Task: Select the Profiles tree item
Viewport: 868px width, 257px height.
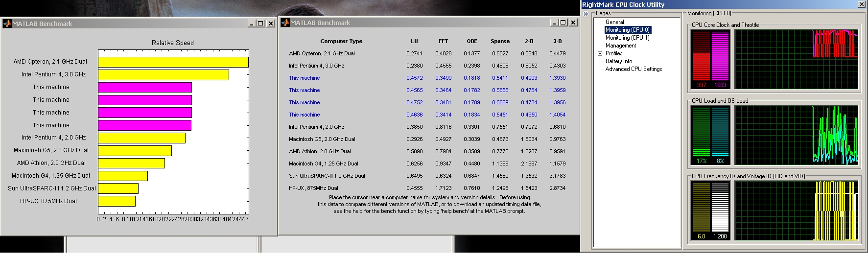Action: tap(614, 53)
